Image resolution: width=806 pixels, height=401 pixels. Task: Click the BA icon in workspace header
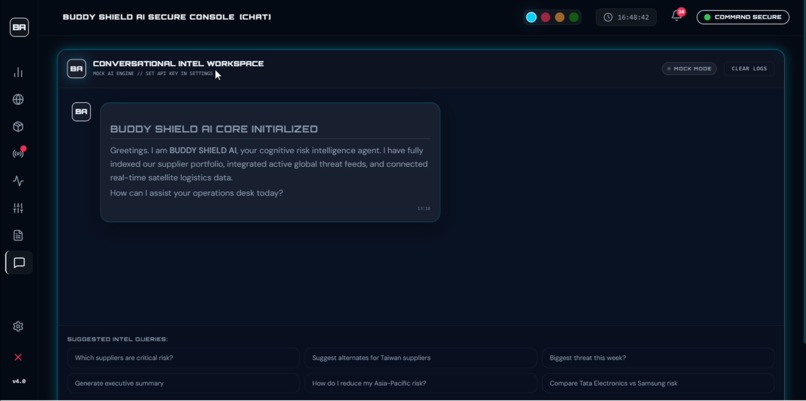click(77, 68)
